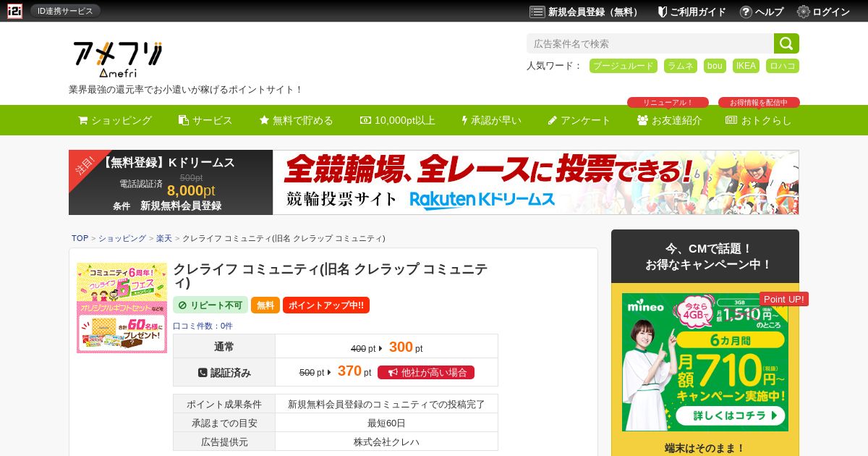868x456 pixels.
Task: Open ログイン link
Action: [831, 12]
